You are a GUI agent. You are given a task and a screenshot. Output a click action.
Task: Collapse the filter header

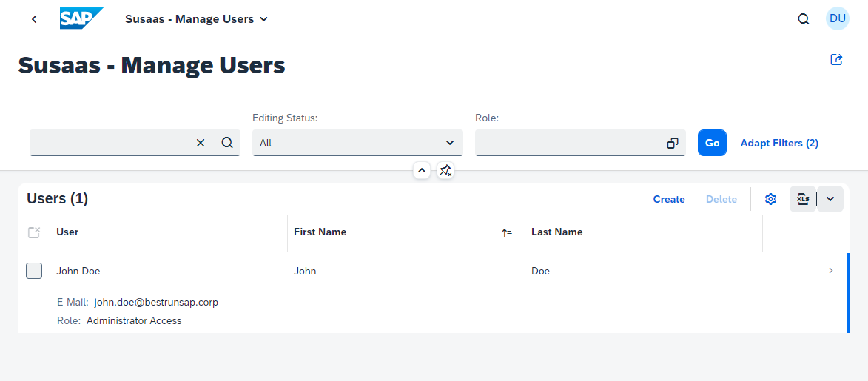(x=422, y=171)
